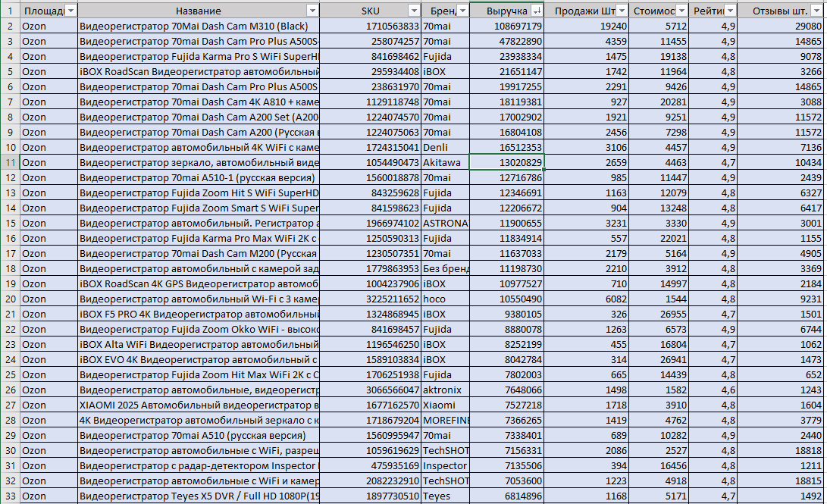Select SKU cell 295934408

click(370, 72)
